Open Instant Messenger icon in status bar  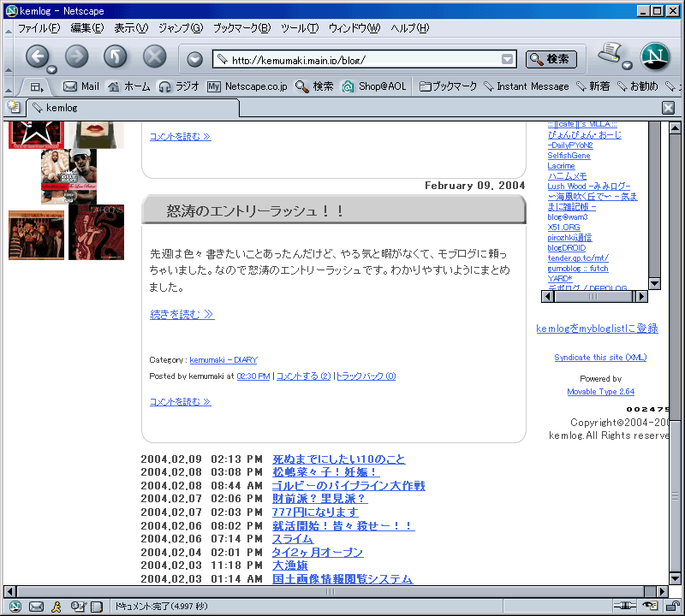pyautogui.click(x=57, y=606)
